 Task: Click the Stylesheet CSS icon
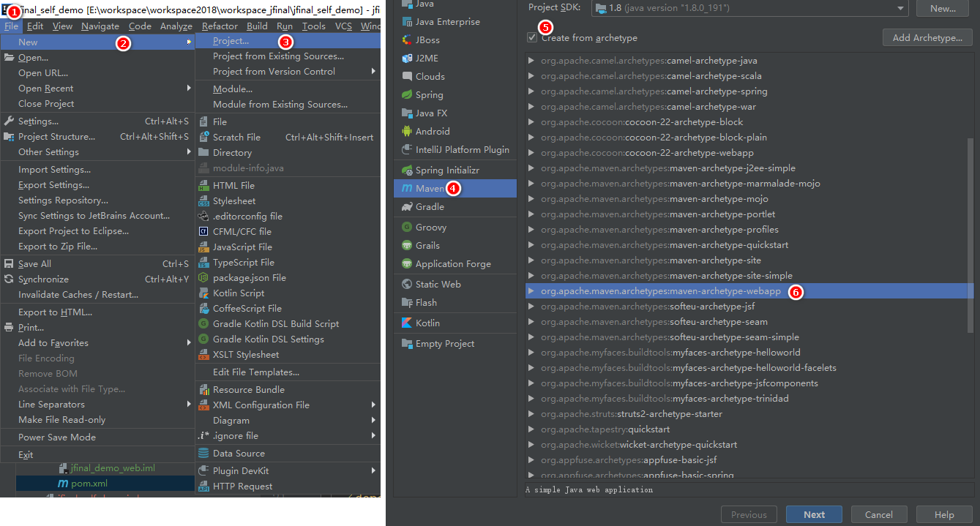pyautogui.click(x=204, y=200)
